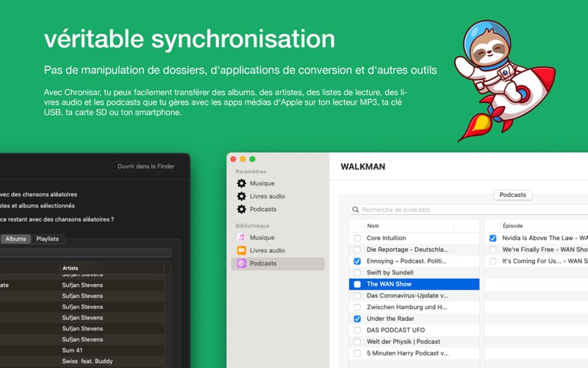588x368 pixels.
Task: Click the magnifier icon in podcast search
Action: point(356,210)
